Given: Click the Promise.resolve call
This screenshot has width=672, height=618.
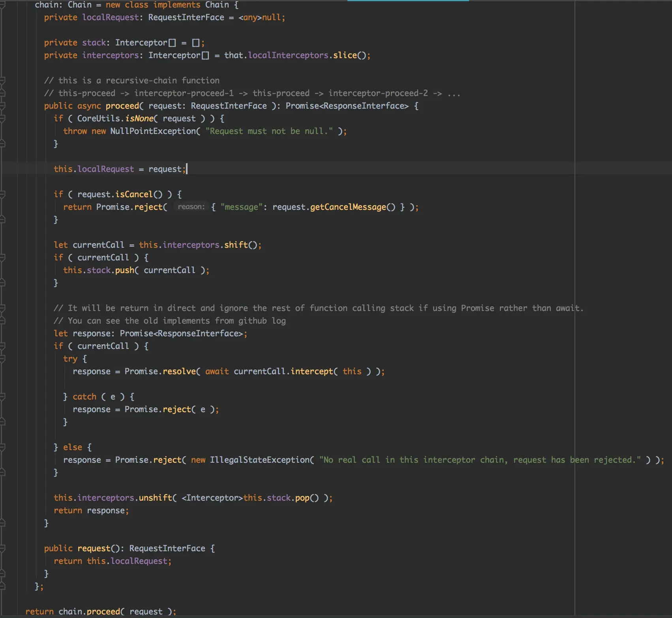Looking at the screenshot, I should click(x=160, y=371).
